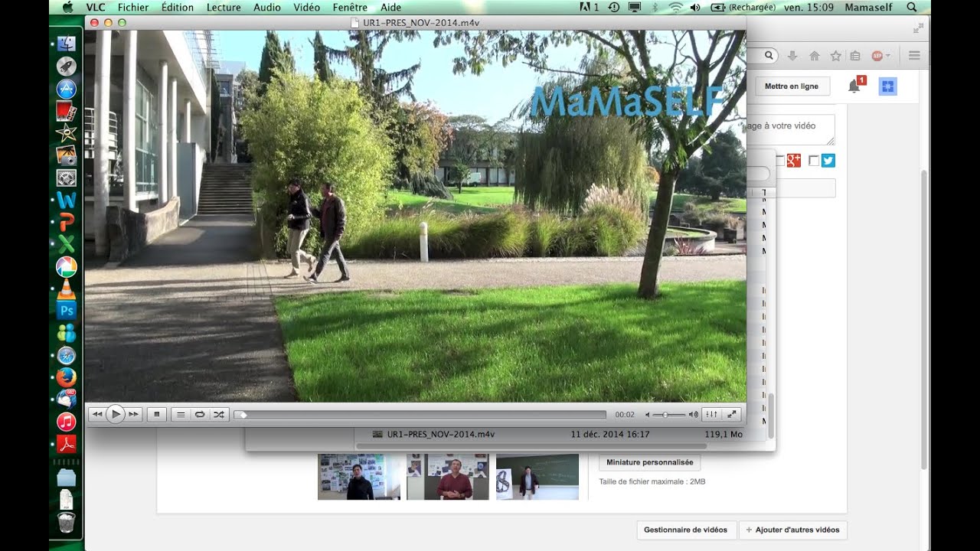
Task: Click the Ajouter d'autres vidéos button
Action: click(x=792, y=530)
